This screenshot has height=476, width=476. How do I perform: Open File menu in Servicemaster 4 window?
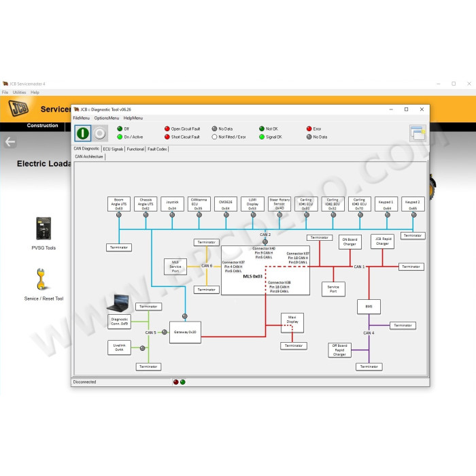tap(5, 92)
